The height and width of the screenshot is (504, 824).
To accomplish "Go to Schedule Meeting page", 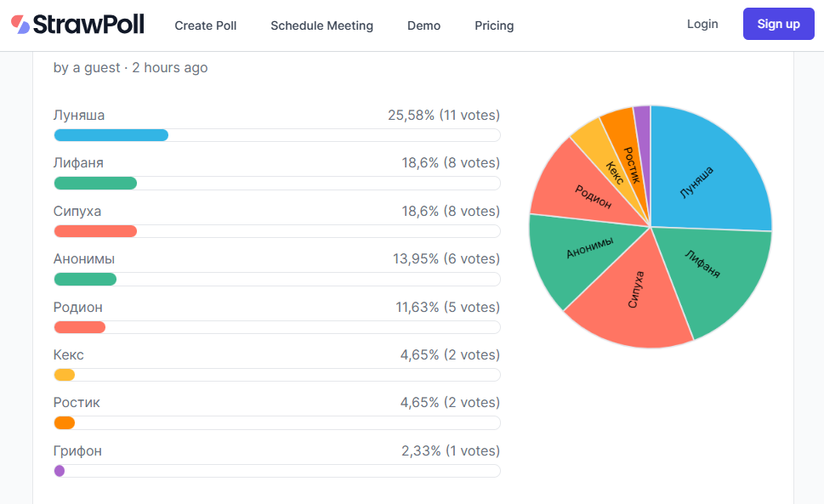I will [x=321, y=25].
